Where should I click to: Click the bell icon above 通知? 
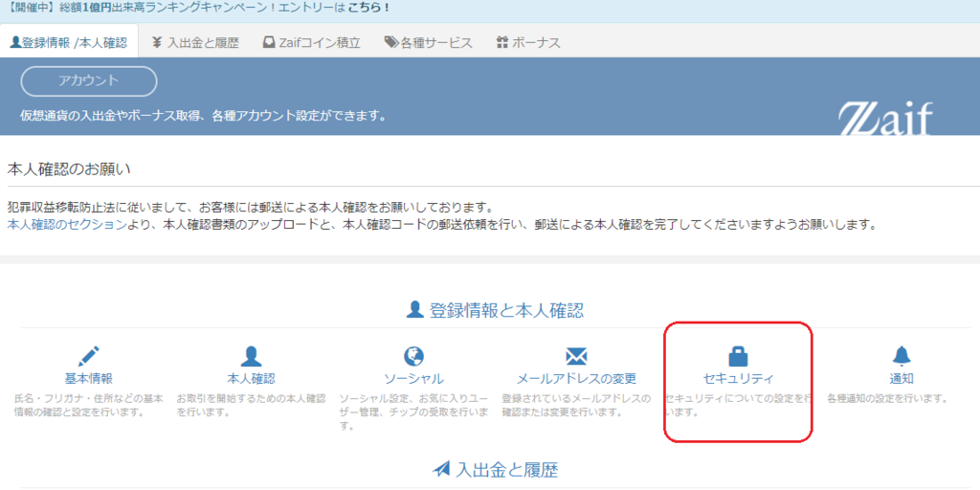tap(902, 356)
